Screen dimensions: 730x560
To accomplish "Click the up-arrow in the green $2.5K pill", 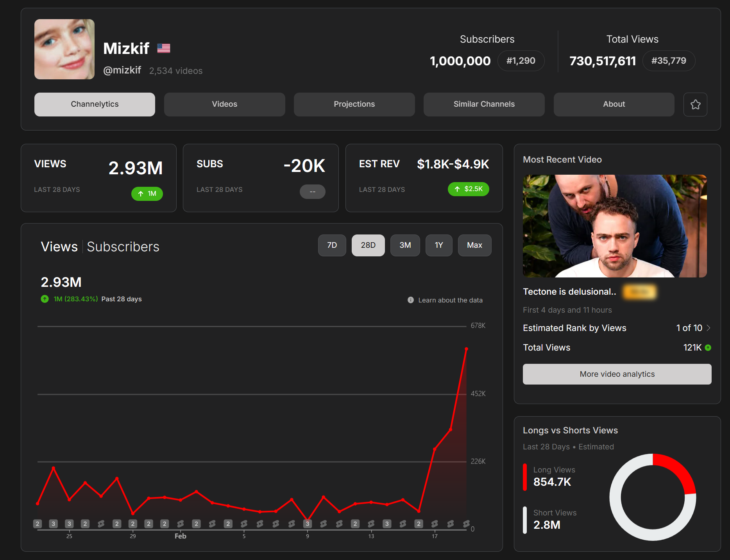I will pyautogui.click(x=457, y=189).
